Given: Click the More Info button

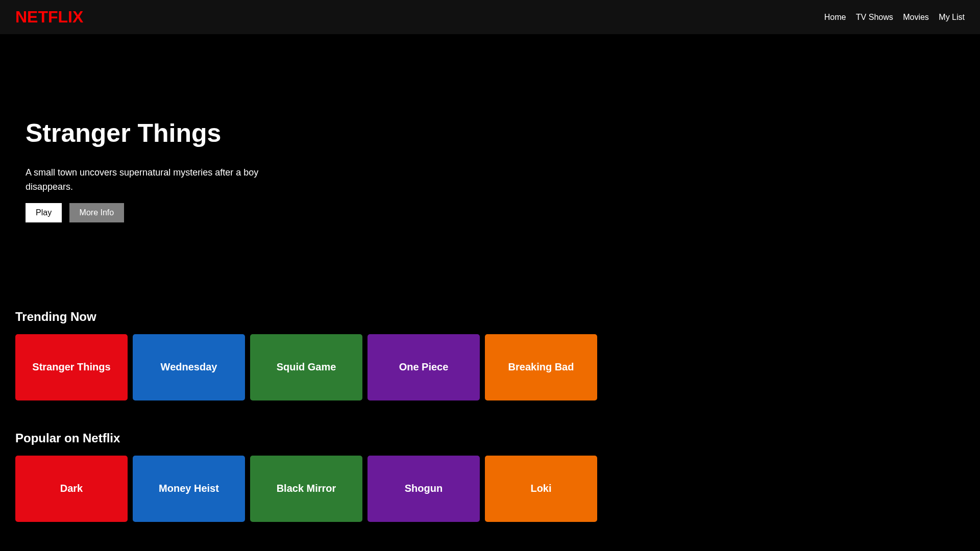Looking at the screenshot, I should [96, 213].
